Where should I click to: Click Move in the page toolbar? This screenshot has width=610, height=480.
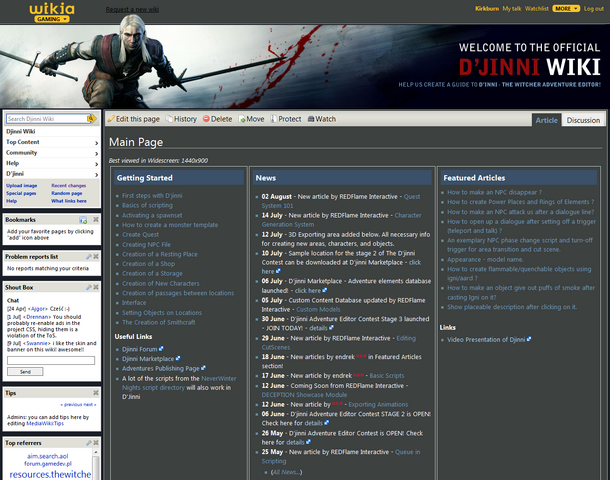pos(251,119)
